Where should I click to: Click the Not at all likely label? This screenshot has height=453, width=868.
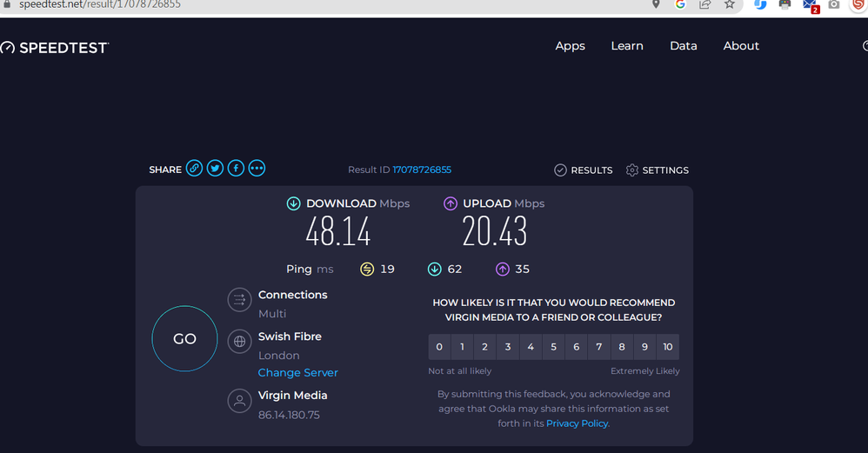coord(460,371)
